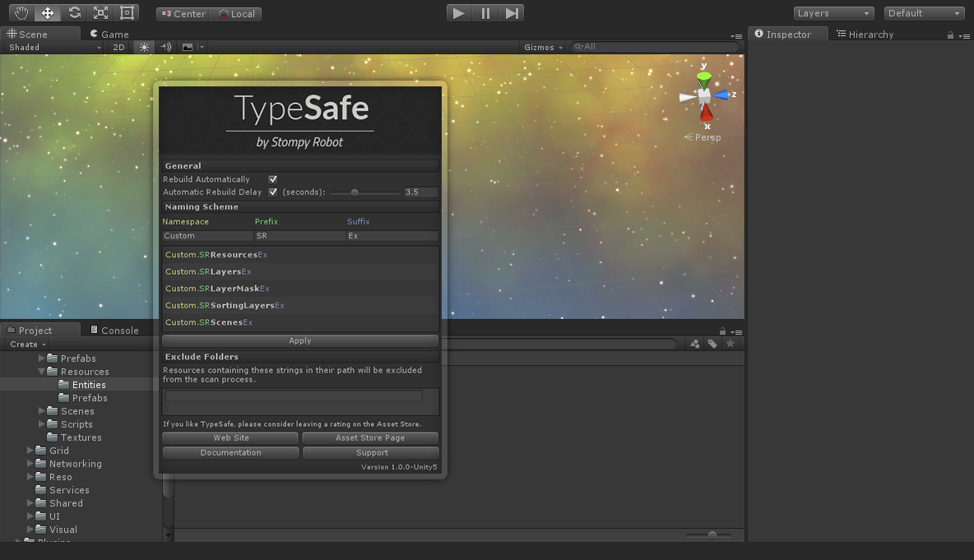Viewport: 974px width, 560px height.
Task: Filter project search by type icon
Action: (x=694, y=344)
